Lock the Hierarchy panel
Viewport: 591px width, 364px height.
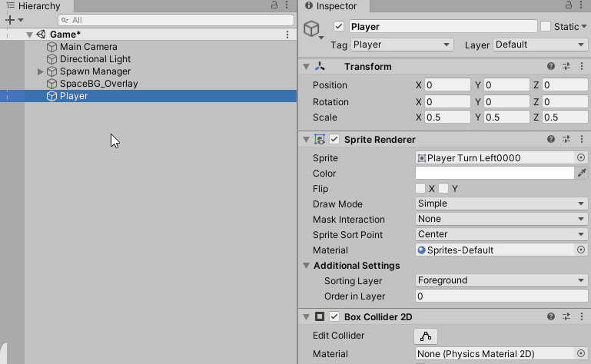point(274,5)
